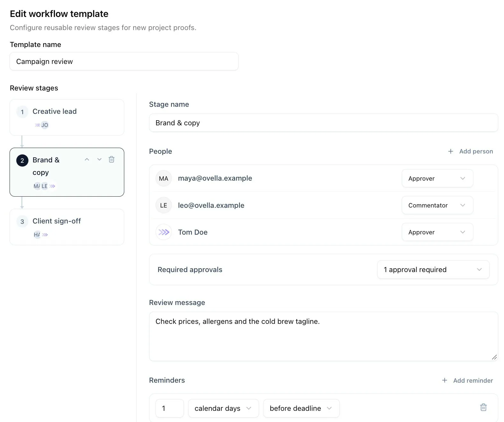Open the 1 approval required dropdown
The height and width of the screenshot is (422, 504).
(x=433, y=270)
